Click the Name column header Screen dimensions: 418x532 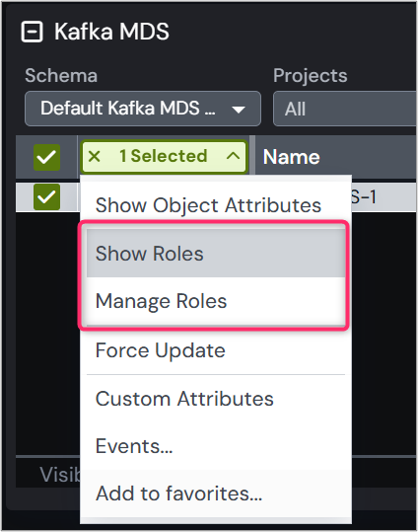click(x=291, y=157)
